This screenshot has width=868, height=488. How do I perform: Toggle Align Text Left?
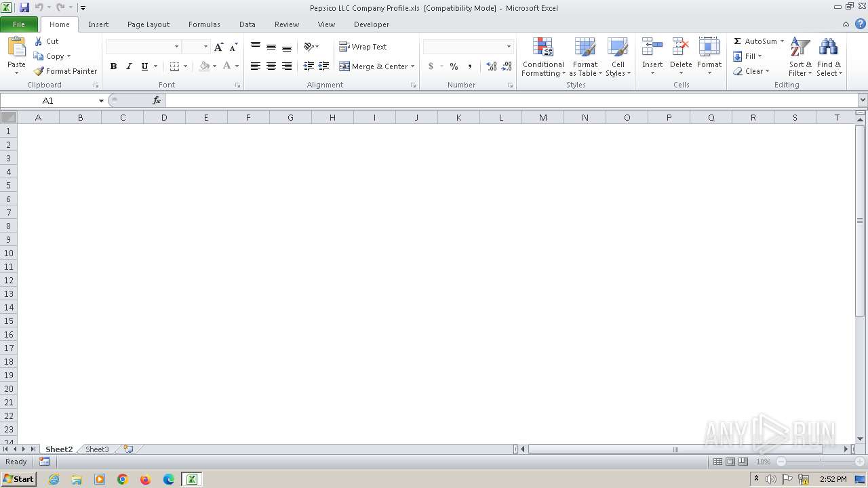point(256,66)
